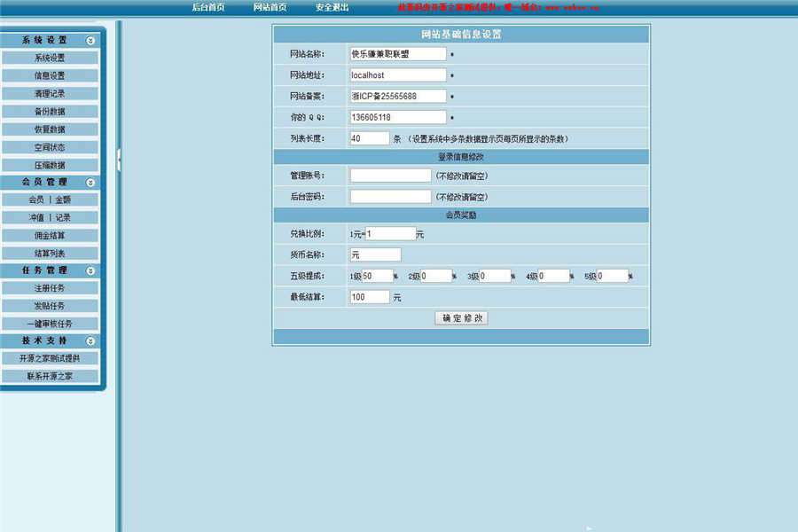Click the 网站名称 input field
This screenshot has height=532, width=798.
[x=398, y=54]
